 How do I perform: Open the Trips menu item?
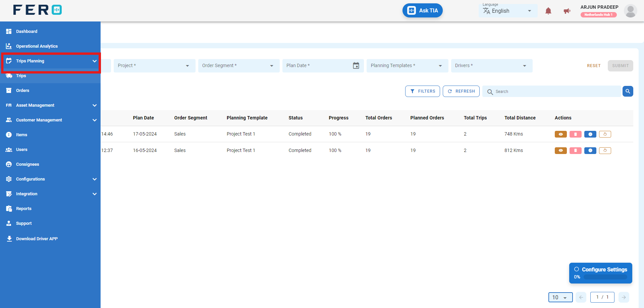(50, 76)
